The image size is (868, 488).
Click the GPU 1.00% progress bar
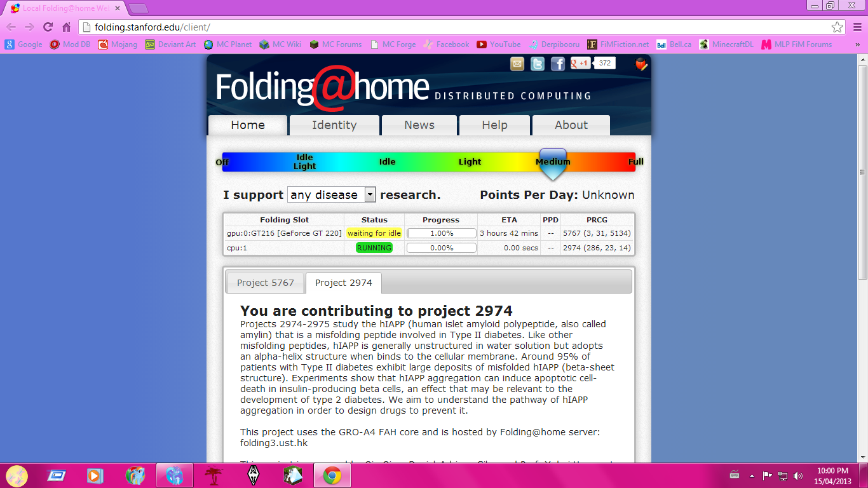point(442,233)
